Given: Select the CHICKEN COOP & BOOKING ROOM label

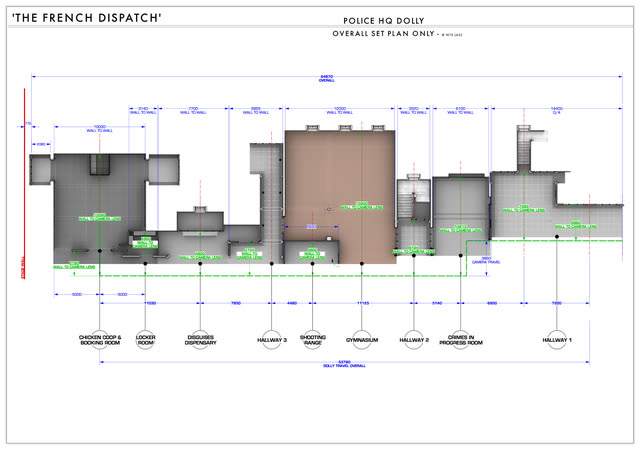Looking at the screenshot, I should (x=100, y=340).
